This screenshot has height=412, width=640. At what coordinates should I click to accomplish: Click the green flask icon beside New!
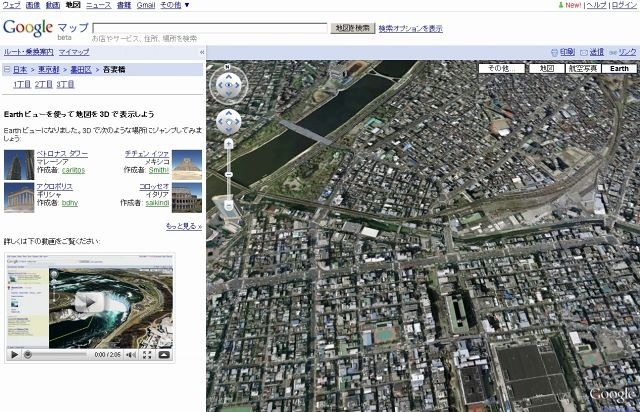[x=561, y=5]
